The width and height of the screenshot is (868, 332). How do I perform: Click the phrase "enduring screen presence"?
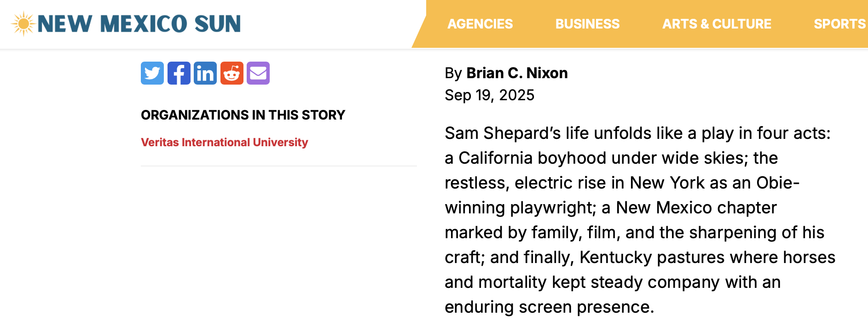click(x=549, y=307)
